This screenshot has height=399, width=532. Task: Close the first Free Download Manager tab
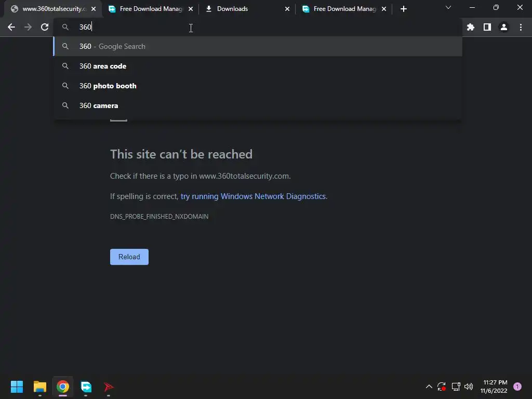[x=191, y=9]
